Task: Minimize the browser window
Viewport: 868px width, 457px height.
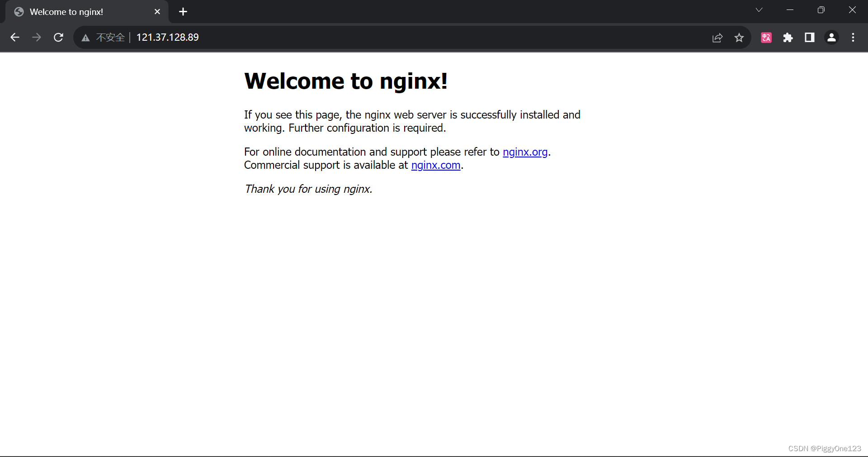Action: [x=790, y=10]
